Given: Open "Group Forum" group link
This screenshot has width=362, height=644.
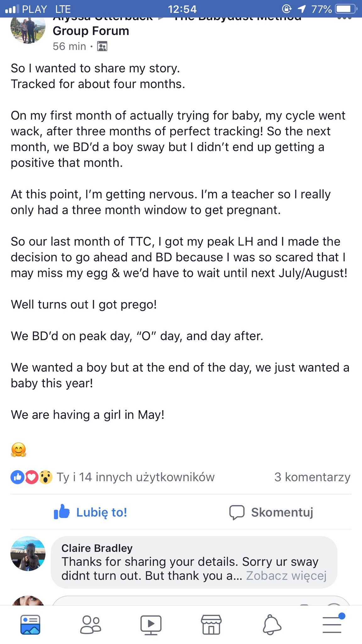Looking at the screenshot, I should (x=91, y=31).
